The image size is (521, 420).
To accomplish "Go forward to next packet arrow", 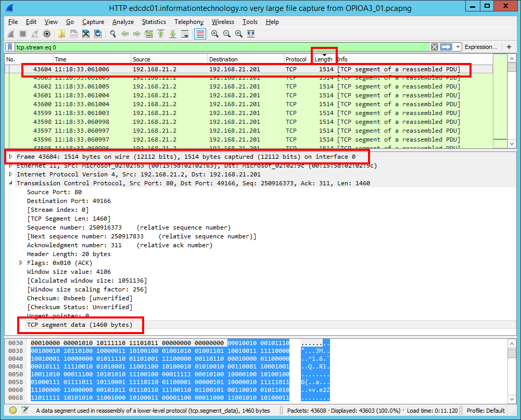I will point(137,34).
